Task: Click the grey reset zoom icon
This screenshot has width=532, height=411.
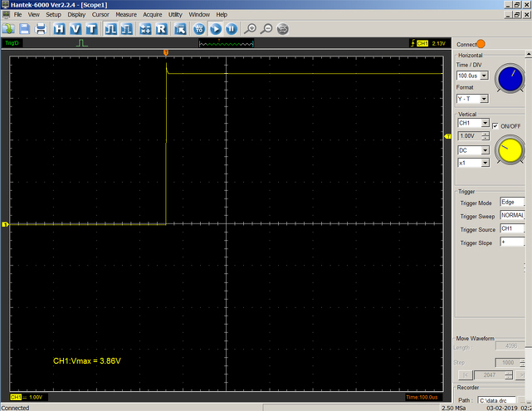Action: coord(283,29)
